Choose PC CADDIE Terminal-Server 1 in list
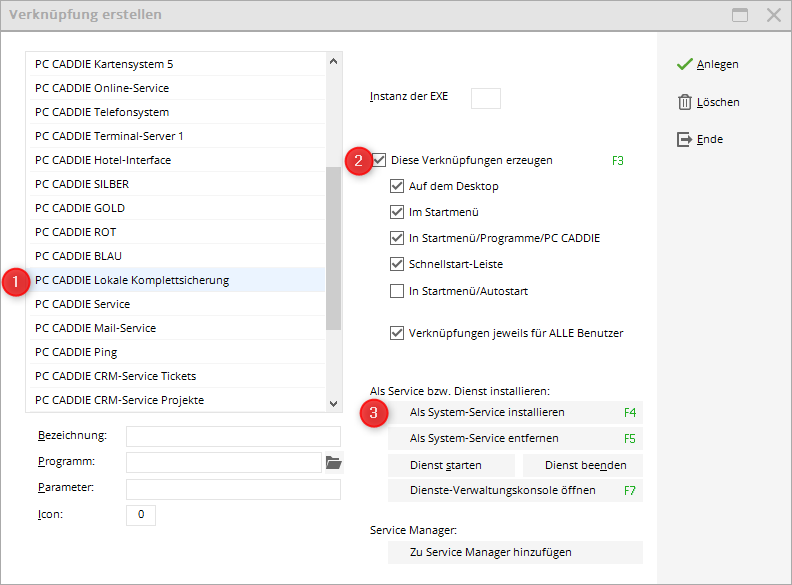The width and height of the screenshot is (792, 585). tap(177, 136)
